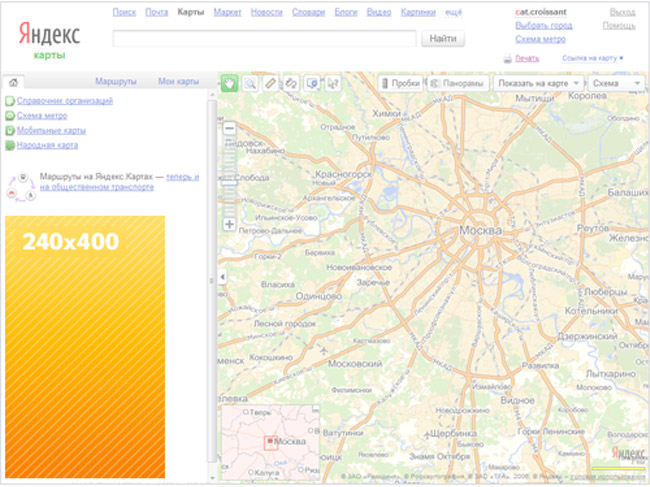
Task: Collapse the minimap corner button
Action: pyautogui.click(x=316, y=409)
